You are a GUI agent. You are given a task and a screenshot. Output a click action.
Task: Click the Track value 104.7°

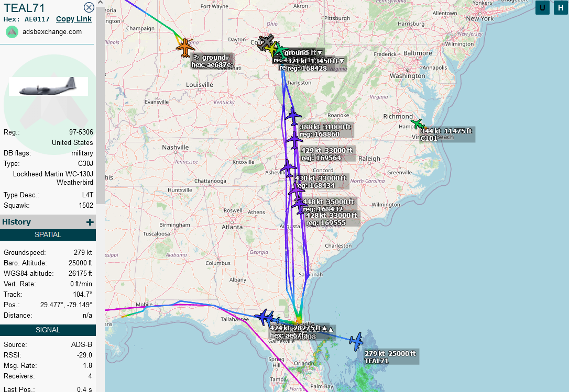click(82, 295)
